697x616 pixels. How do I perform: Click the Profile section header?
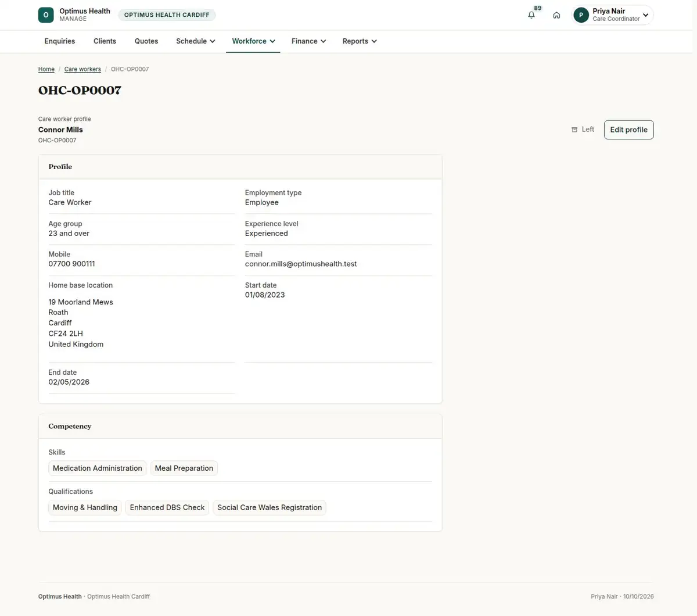[x=60, y=167]
